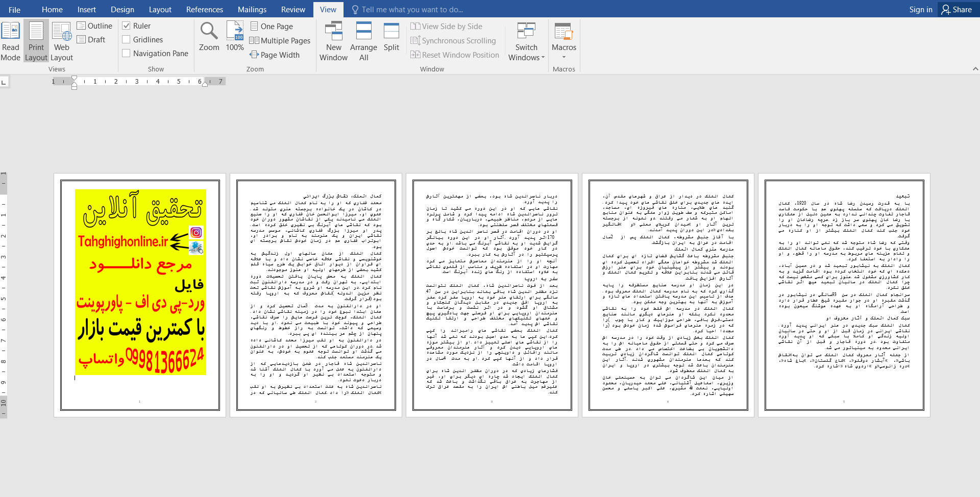The width and height of the screenshot is (980, 497).
Task: Select the Review tab
Action: (x=293, y=9)
